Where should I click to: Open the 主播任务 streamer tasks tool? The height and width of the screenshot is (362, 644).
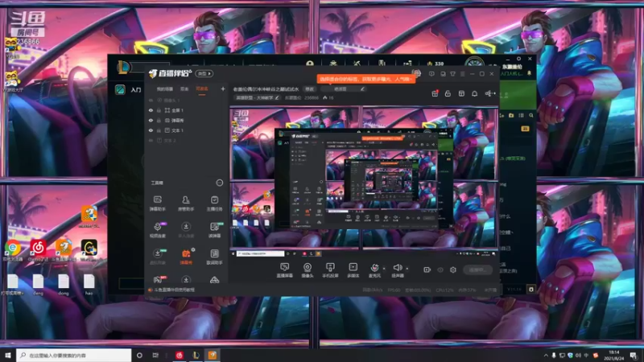pyautogui.click(x=214, y=204)
